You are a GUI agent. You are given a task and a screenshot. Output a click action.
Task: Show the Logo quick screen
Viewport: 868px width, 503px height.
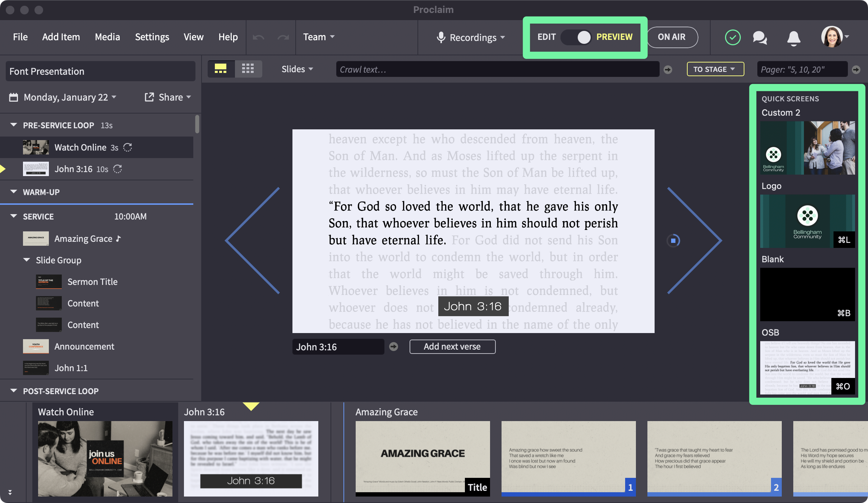point(807,221)
